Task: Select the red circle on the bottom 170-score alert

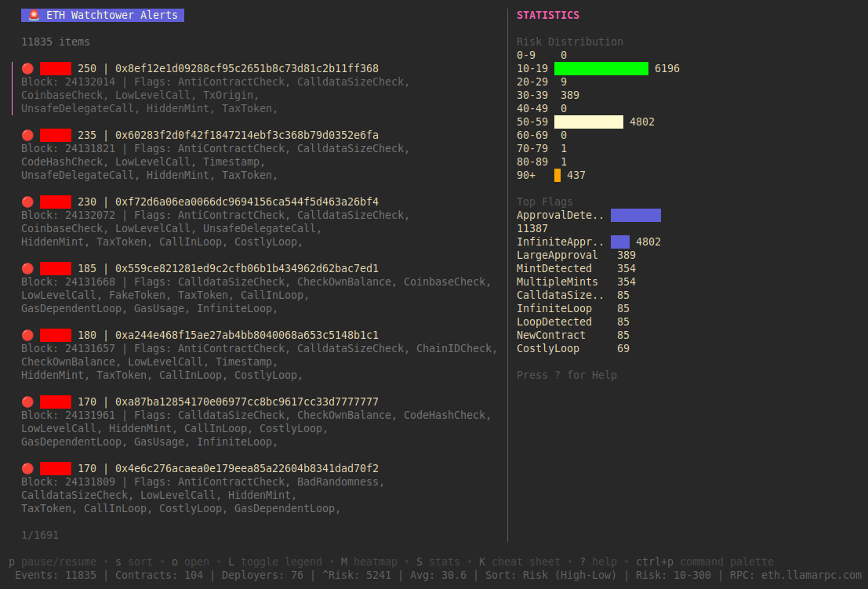Action: pyautogui.click(x=27, y=468)
